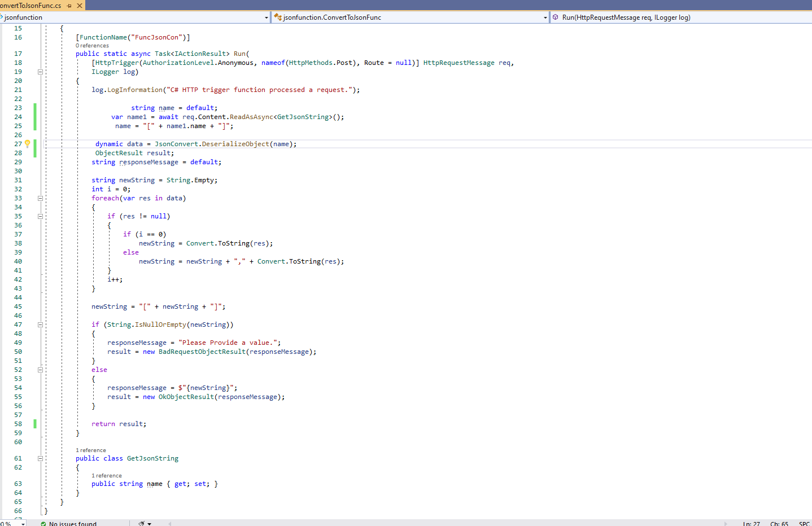Click the foreach keyword
This screenshot has width=812, height=526.
click(106, 198)
